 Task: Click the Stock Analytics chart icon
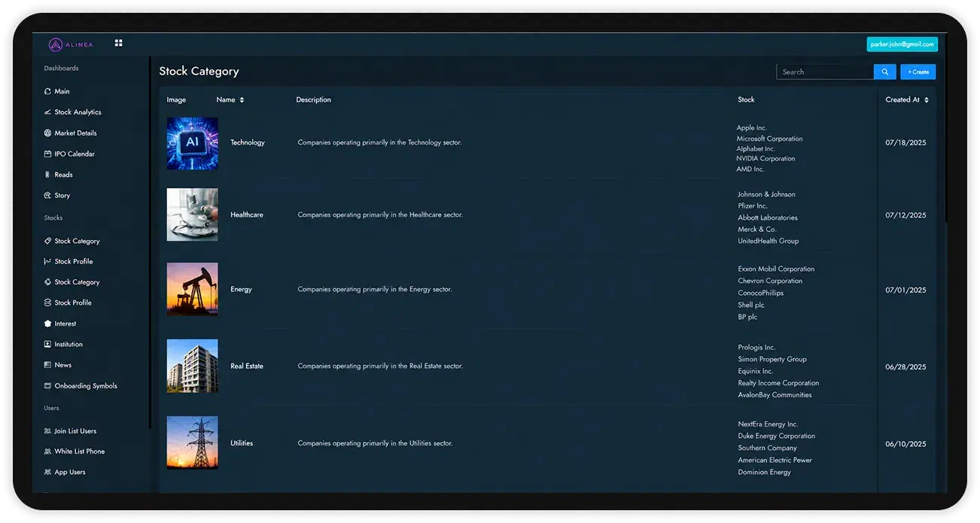pyautogui.click(x=48, y=112)
